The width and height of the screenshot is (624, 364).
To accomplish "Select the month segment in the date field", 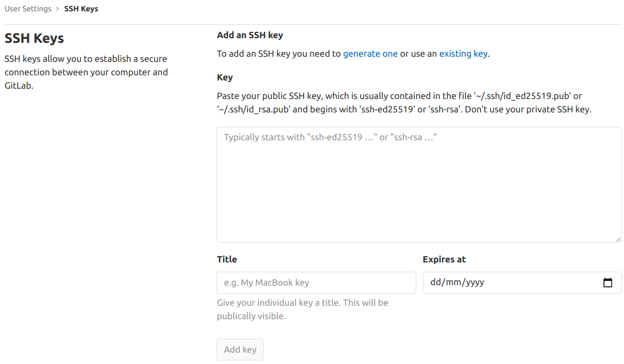I will (x=452, y=283).
